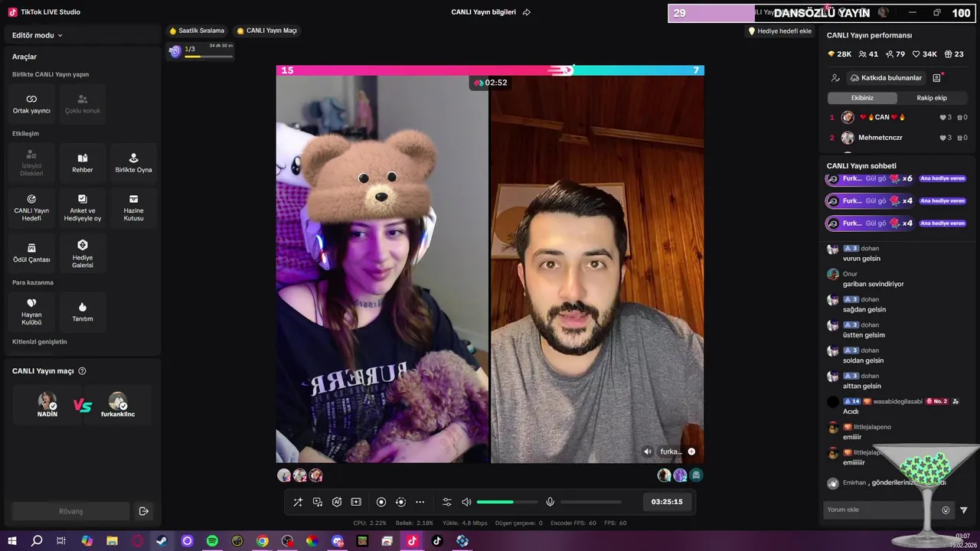Adjust the microphone volume slider
980x551 pixels.
tap(591, 502)
